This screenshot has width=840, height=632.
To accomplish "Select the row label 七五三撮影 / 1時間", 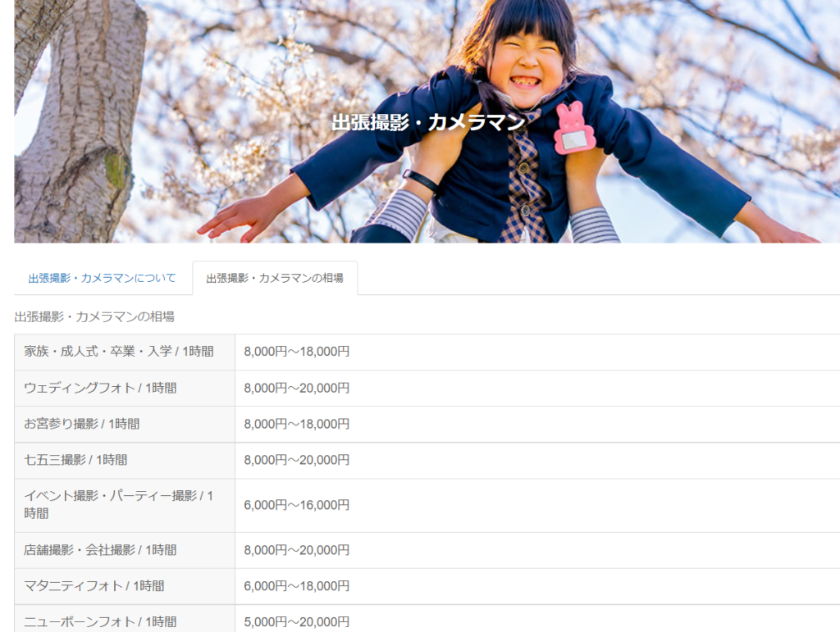I will [x=75, y=460].
